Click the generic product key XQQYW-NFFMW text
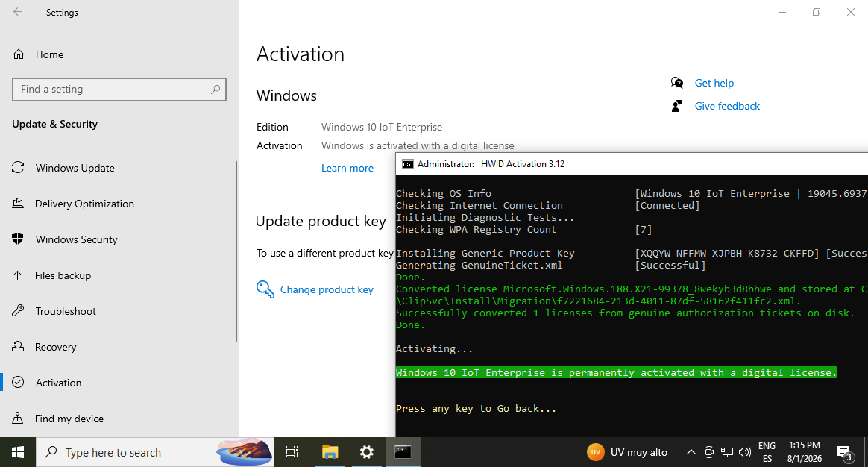The width and height of the screenshot is (868, 467). [727, 253]
